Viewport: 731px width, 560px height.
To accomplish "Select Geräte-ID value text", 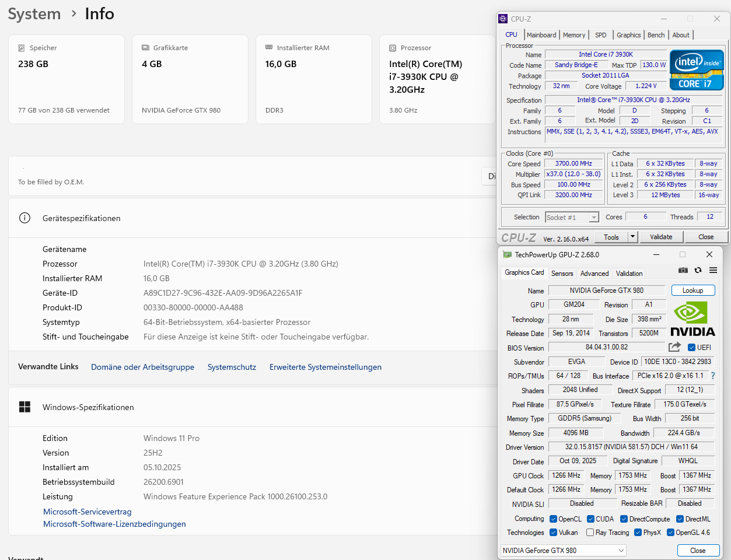I will coord(223,293).
